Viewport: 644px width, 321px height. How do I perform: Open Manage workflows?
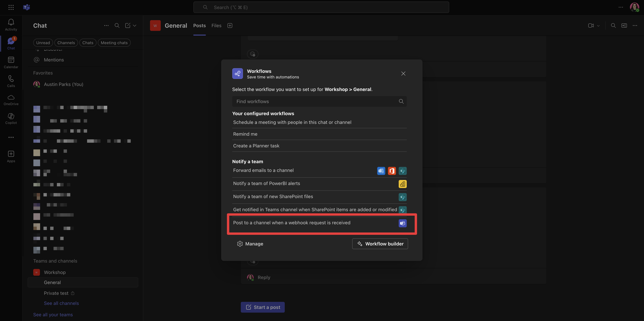250,244
